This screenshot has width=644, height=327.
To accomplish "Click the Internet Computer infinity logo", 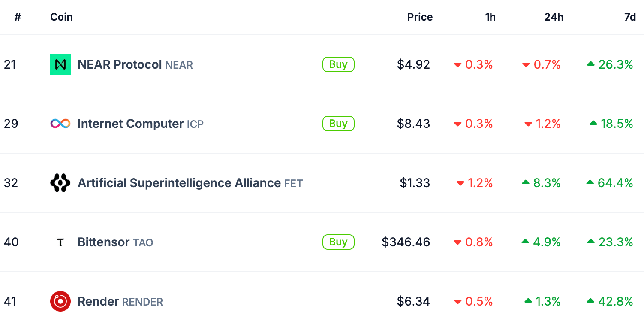I will pos(60,124).
